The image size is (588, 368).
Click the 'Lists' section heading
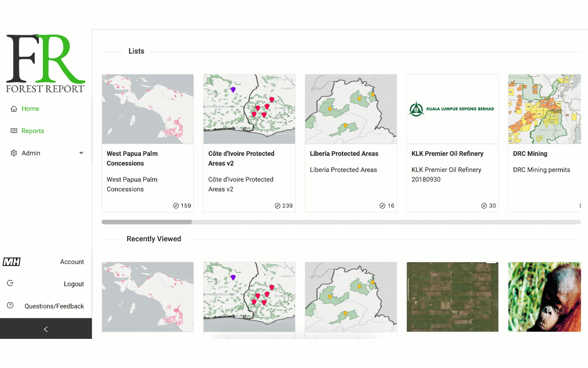(136, 51)
